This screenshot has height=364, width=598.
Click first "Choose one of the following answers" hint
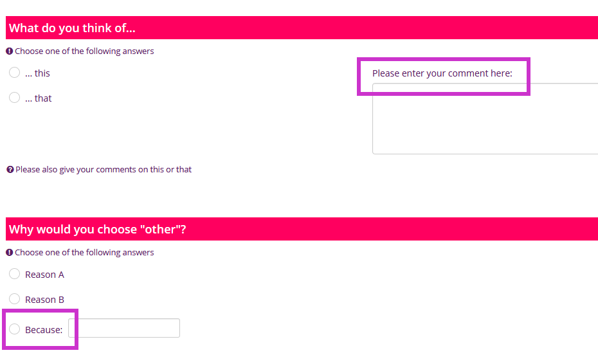coord(84,51)
